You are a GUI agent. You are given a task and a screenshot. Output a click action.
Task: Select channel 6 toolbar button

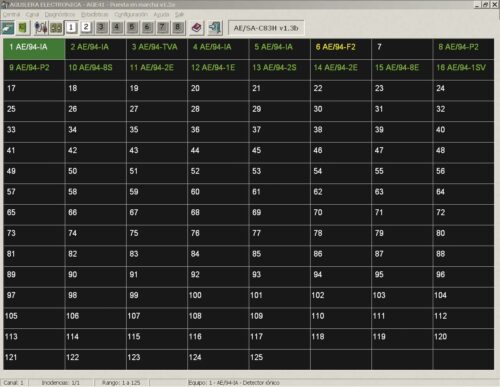click(x=147, y=28)
